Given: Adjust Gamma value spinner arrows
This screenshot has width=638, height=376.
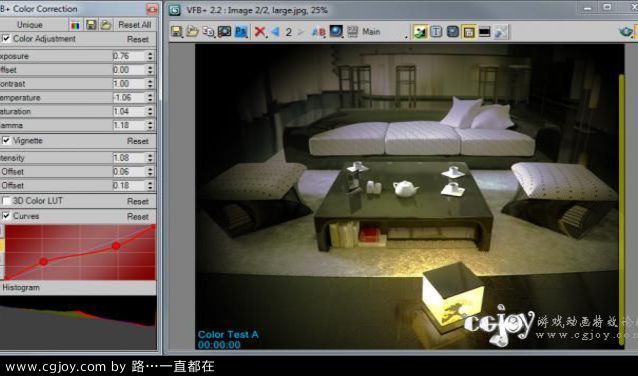Looking at the screenshot, I should click(x=151, y=125).
